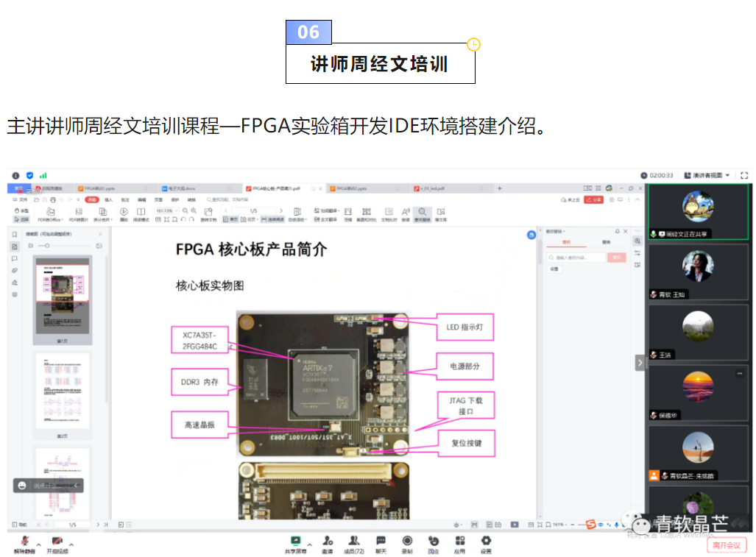Click 旋转文档 rotate document
756x557 pixels.
click(x=208, y=215)
